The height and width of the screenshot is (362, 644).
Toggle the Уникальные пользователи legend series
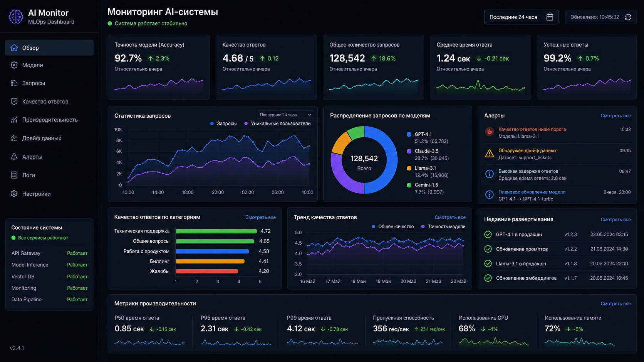coord(277,123)
